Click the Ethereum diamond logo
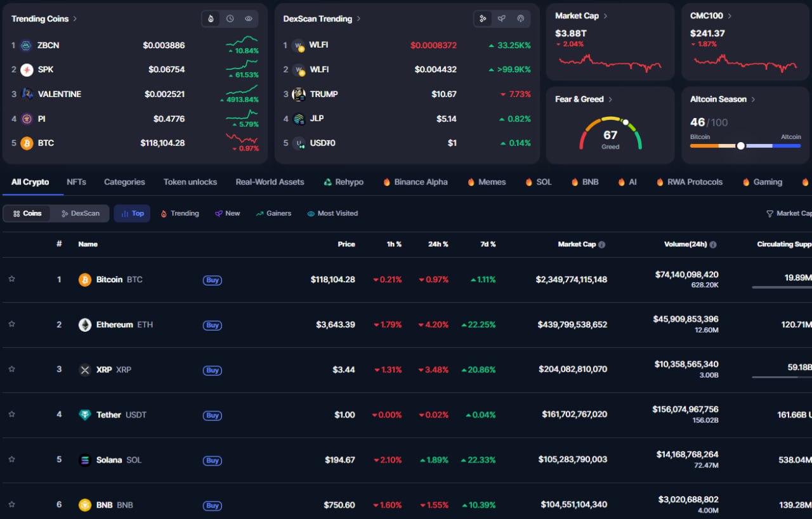The image size is (812, 519). tap(85, 325)
